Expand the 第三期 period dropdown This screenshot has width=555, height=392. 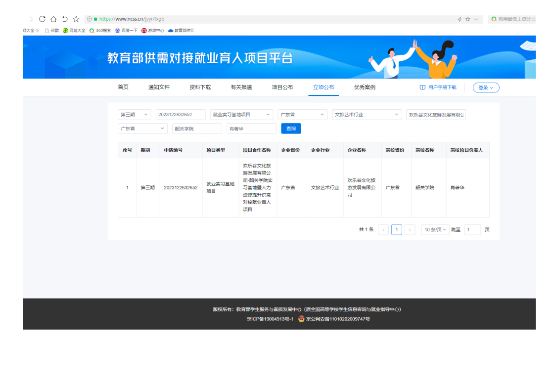click(x=135, y=115)
